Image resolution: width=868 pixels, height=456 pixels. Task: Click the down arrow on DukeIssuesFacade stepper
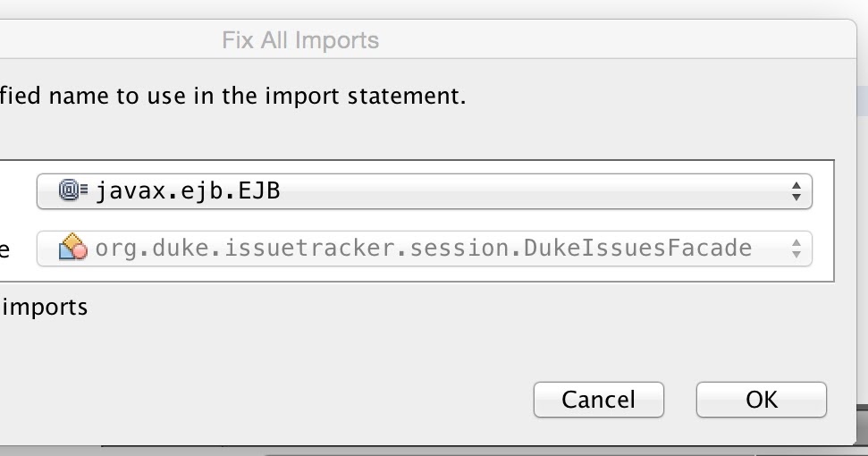(796, 255)
